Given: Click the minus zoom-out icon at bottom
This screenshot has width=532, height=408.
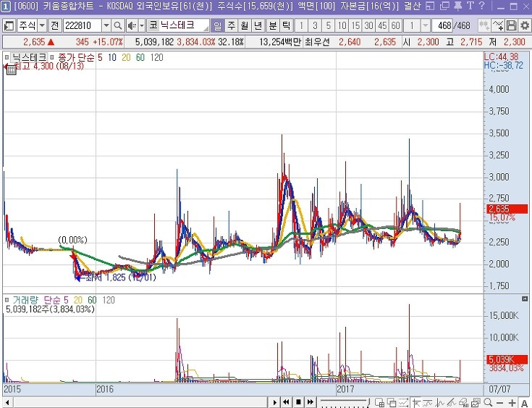Looking at the screenshot, I should (499, 403).
